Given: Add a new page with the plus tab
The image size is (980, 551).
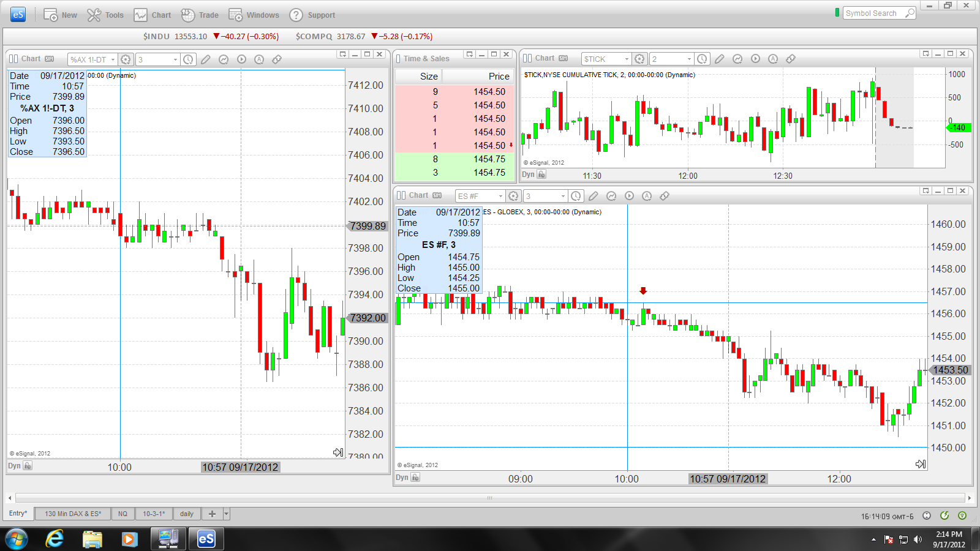Looking at the screenshot, I should click(x=212, y=514).
